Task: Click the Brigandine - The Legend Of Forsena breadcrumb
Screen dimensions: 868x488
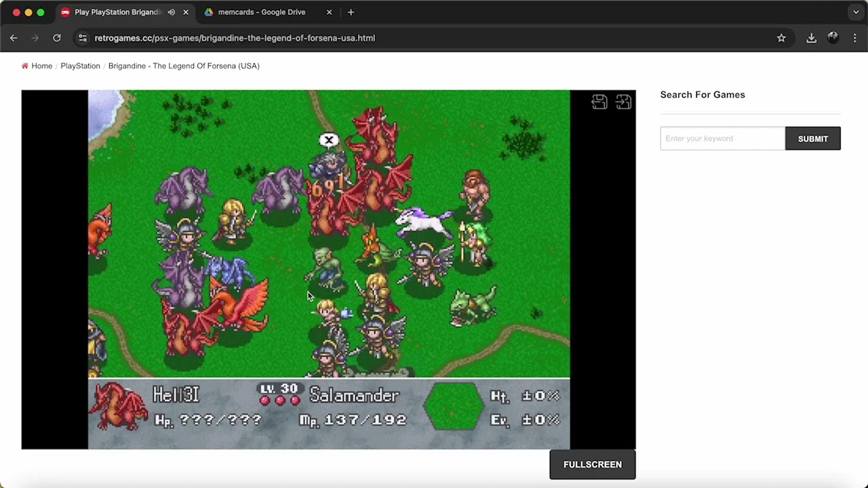Action: [x=184, y=66]
